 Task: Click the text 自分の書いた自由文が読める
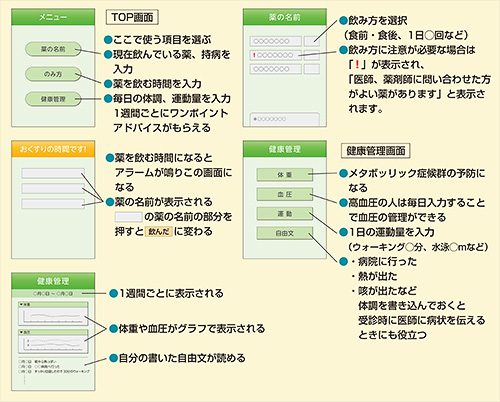coord(182,358)
